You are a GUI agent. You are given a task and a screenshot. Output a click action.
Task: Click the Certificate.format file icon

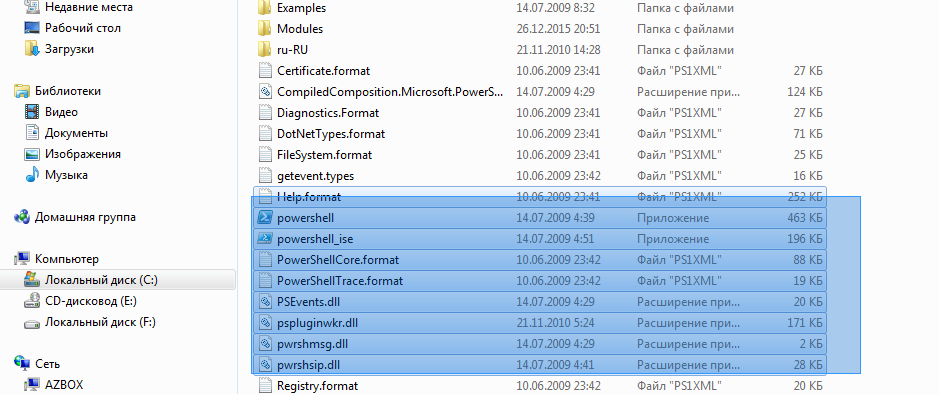(265, 71)
